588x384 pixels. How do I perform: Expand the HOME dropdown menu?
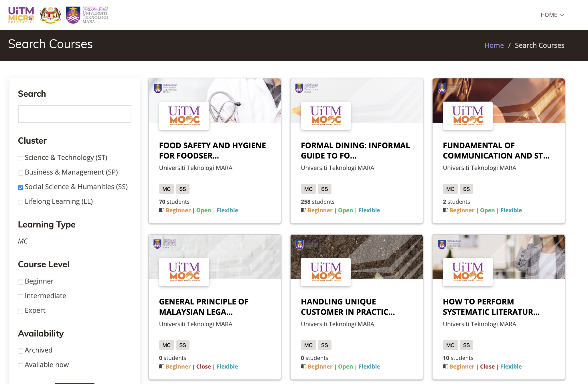coord(552,15)
